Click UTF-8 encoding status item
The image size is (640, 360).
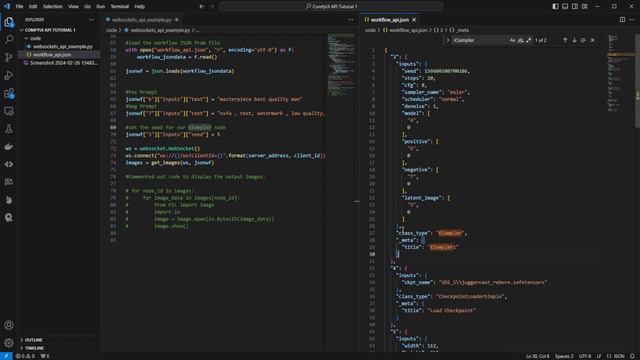[x=585, y=356]
